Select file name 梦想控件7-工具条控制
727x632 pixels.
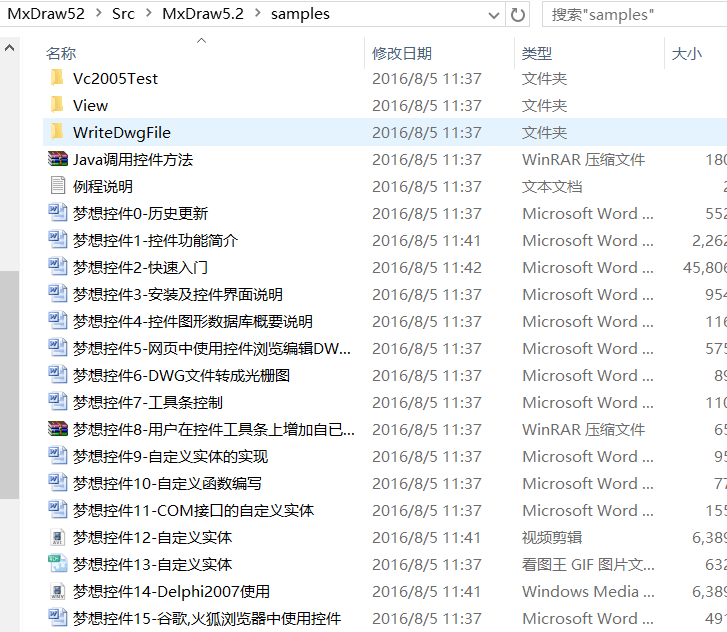click(x=147, y=402)
